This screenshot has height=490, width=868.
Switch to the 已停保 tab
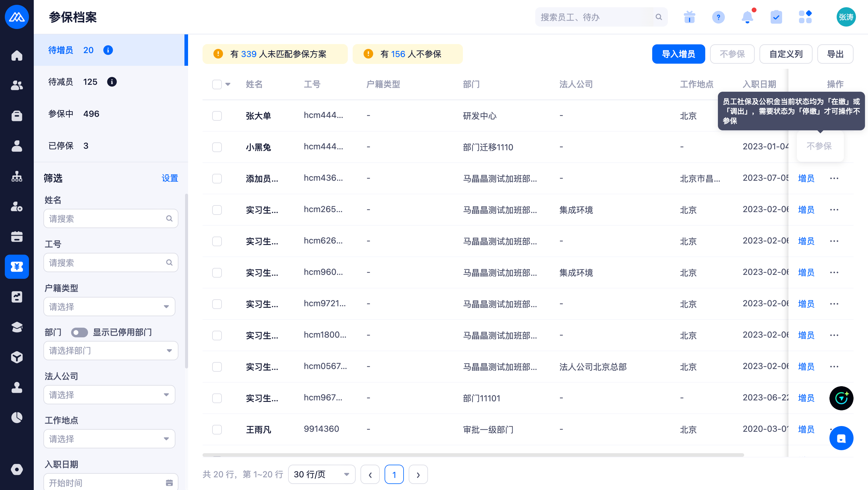(68, 146)
